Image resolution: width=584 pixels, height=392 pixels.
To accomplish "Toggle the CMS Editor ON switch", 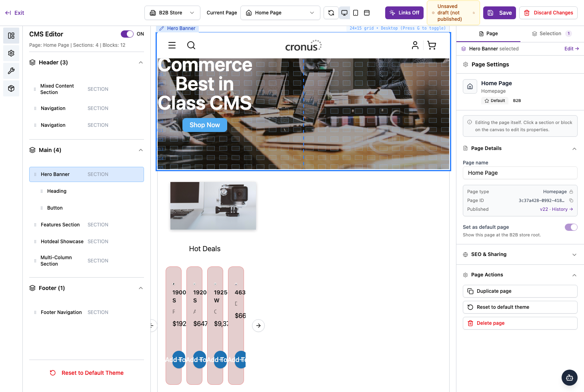I will (x=127, y=34).
